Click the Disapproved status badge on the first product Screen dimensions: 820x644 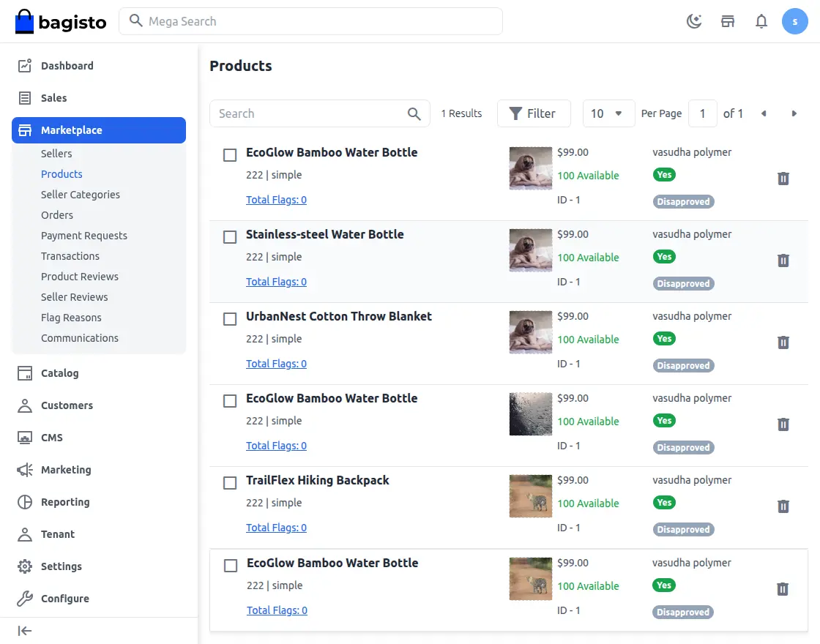(683, 201)
